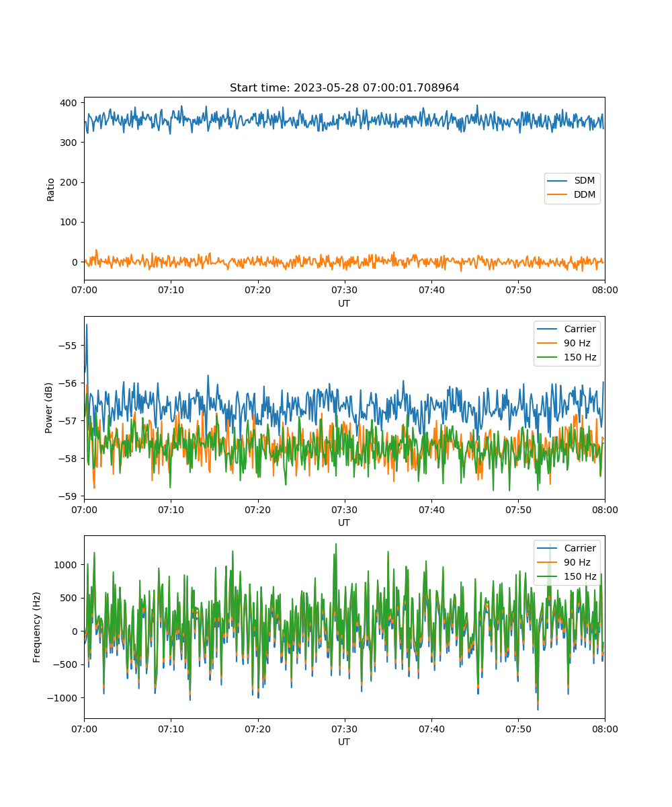Click green 150 Hz line swatch in Power legend
The height and width of the screenshot is (807, 672).
[x=547, y=358]
